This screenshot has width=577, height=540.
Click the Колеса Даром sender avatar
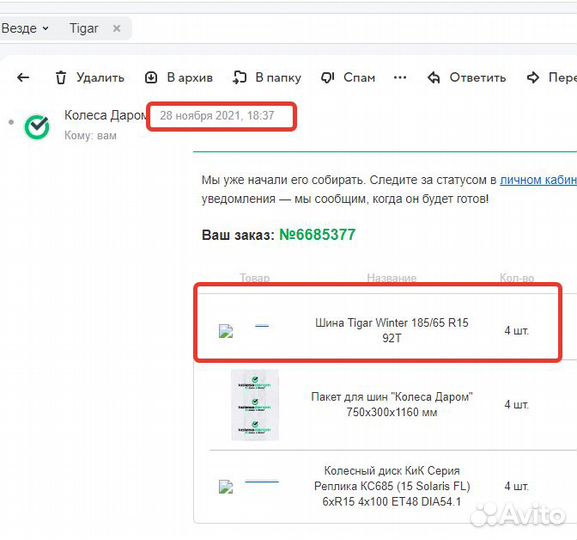[x=37, y=127]
